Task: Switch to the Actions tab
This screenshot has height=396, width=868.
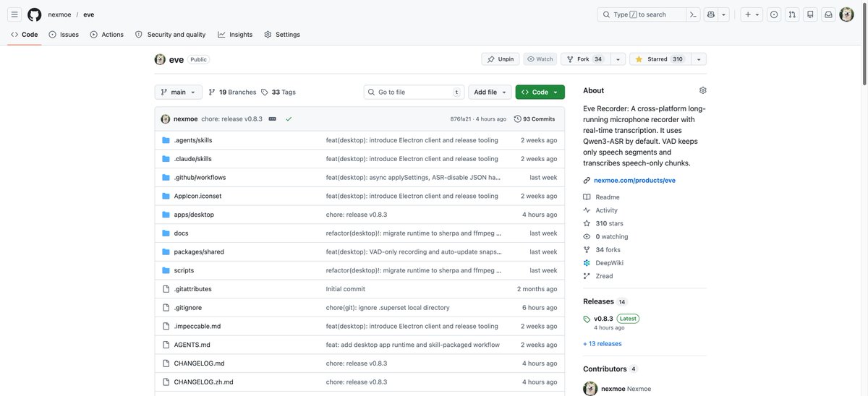Action: (x=106, y=35)
